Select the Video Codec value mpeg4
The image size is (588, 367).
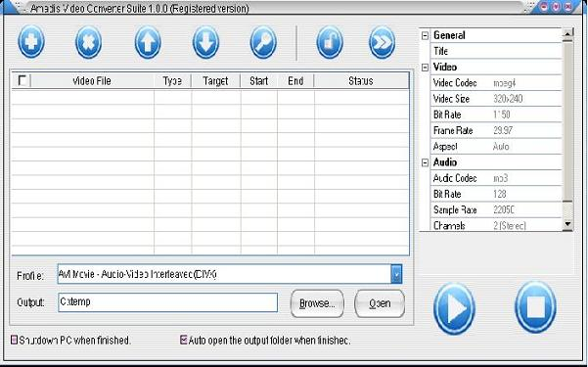[x=505, y=83]
